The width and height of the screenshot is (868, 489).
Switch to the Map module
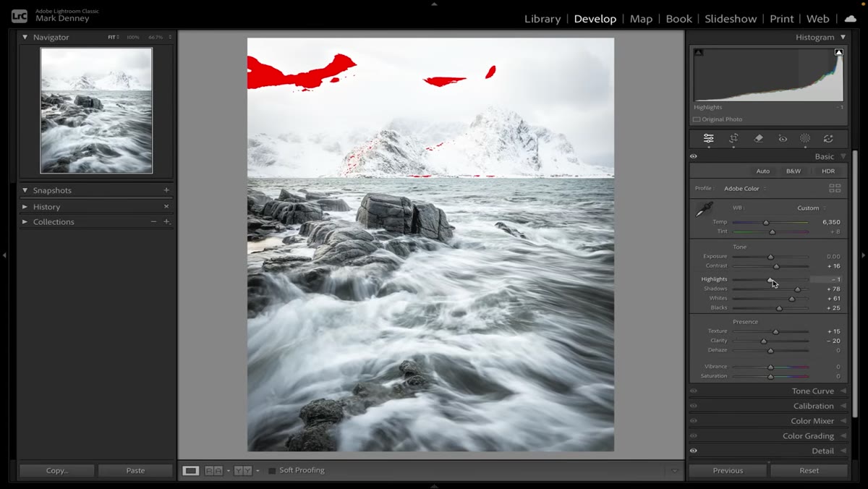click(x=641, y=19)
